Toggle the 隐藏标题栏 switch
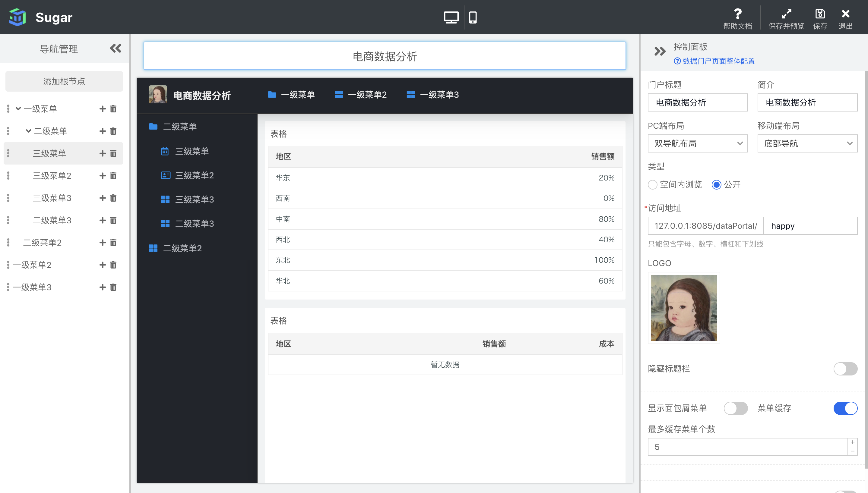The width and height of the screenshot is (868, 493). tap(845, 369)
